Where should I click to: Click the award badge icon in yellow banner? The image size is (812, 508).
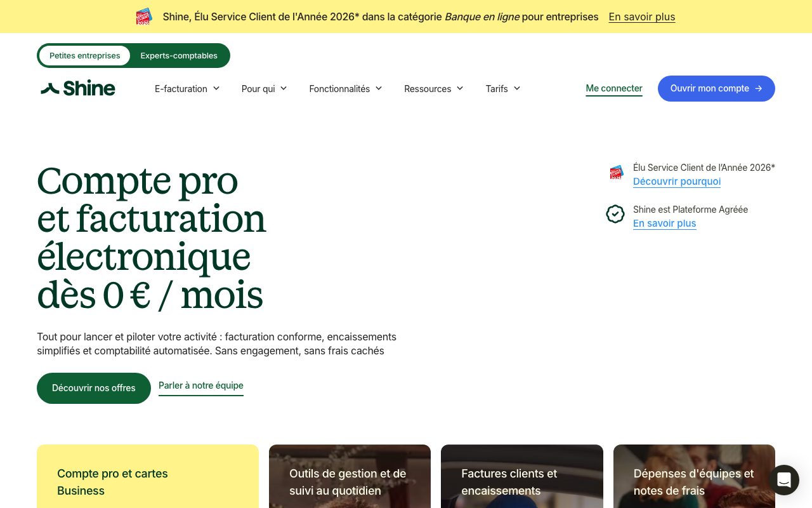coord(144,17)
